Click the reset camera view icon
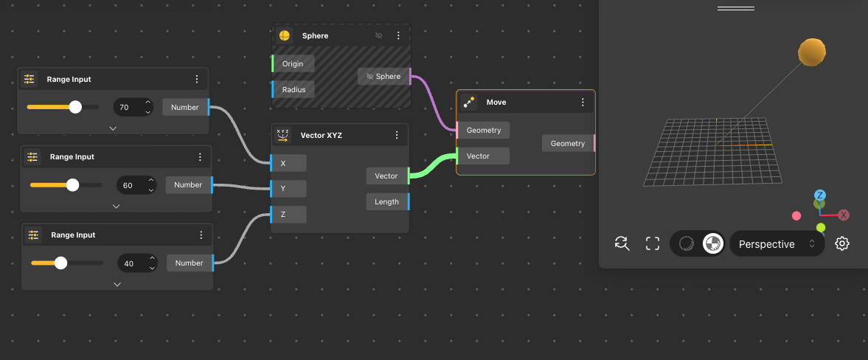This screenshot has width=868, height=360. tap(622, 243)
